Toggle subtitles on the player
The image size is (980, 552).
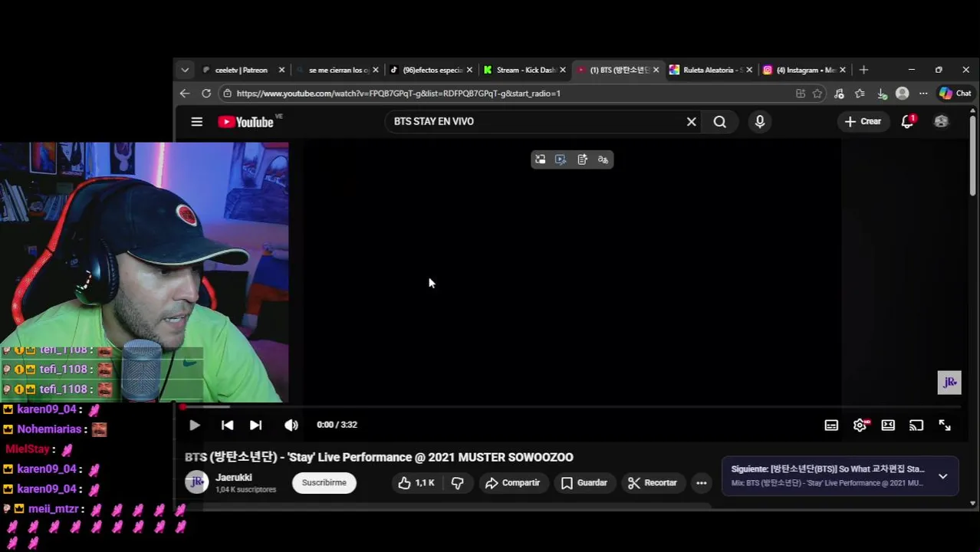click(x=831, y=426)
